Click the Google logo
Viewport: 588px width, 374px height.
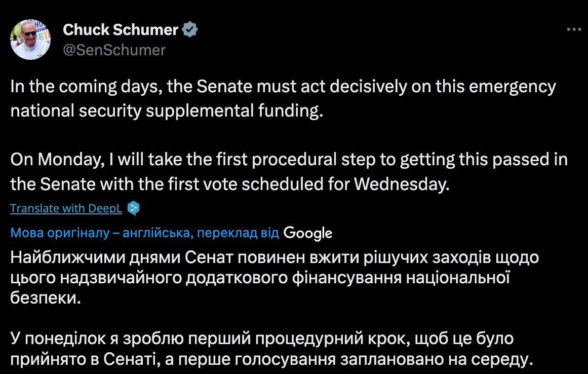click(308, 233)
